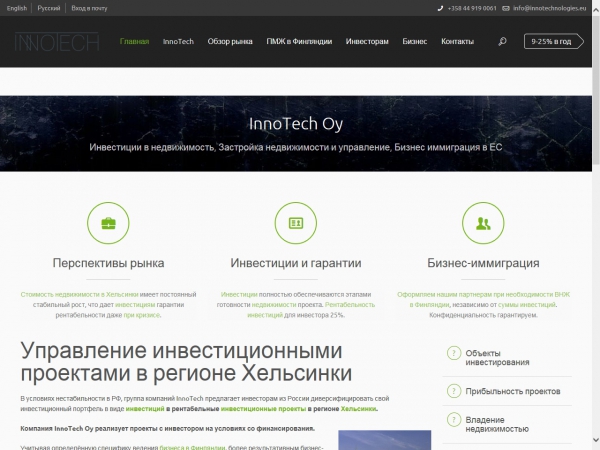Click the 9-25% в год button
600x450 pixels.
pyautogui.click(x=554, y=41)
